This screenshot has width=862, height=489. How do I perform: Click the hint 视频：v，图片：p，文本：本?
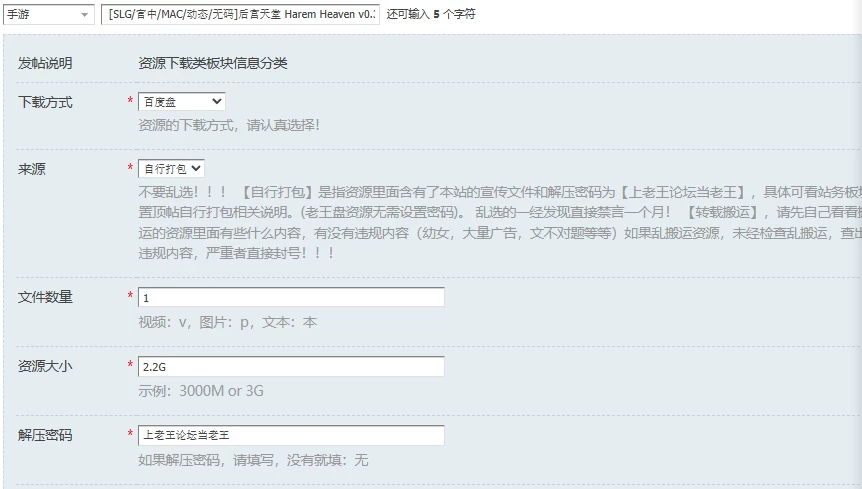tap(228, 322)
